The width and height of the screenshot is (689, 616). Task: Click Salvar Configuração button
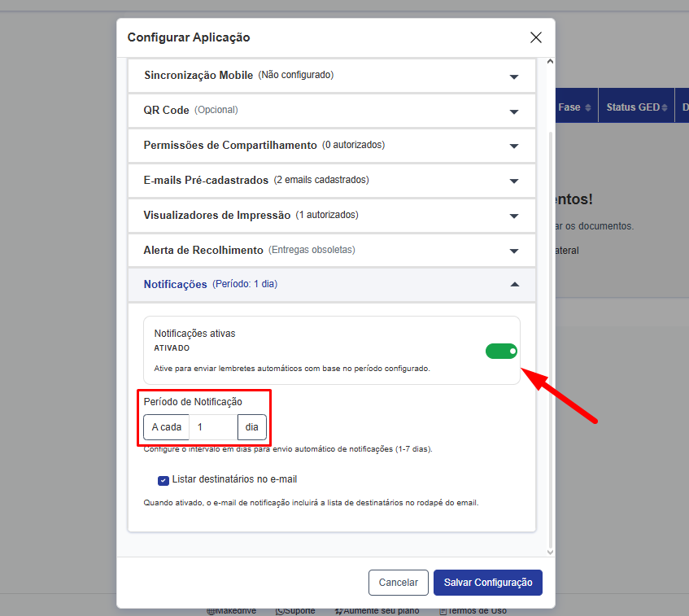point(487,583)
